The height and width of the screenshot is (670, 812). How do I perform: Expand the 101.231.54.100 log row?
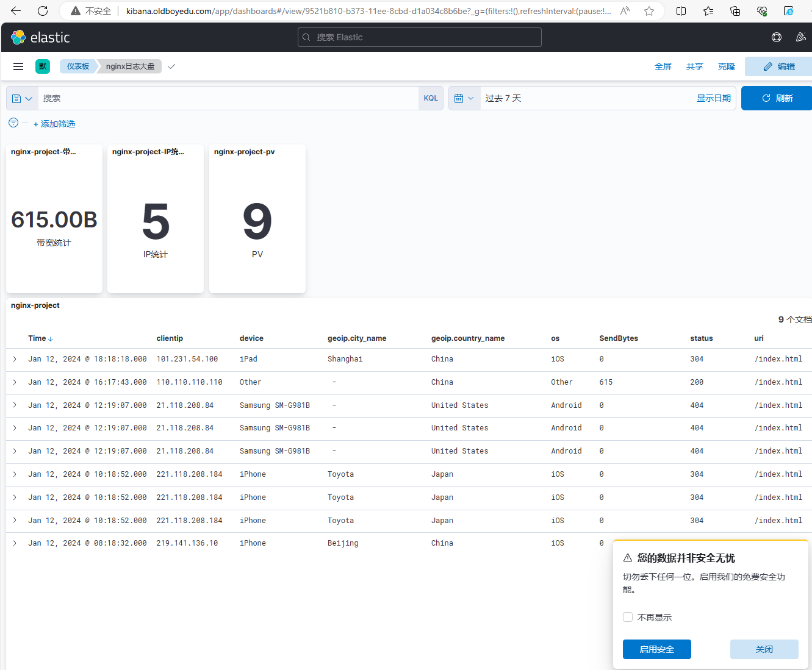tap(15, 359)
